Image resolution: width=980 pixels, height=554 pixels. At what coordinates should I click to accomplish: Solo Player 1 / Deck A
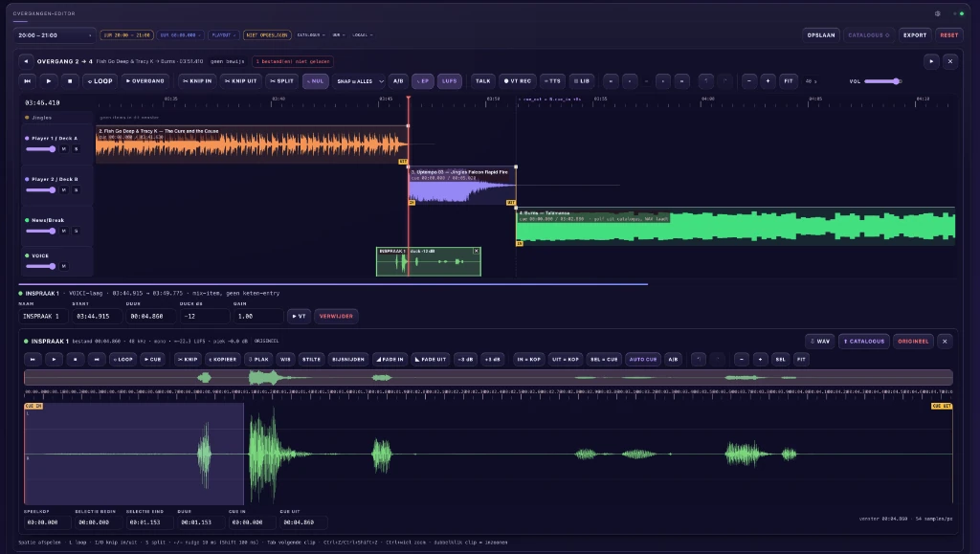click(77, 149)
